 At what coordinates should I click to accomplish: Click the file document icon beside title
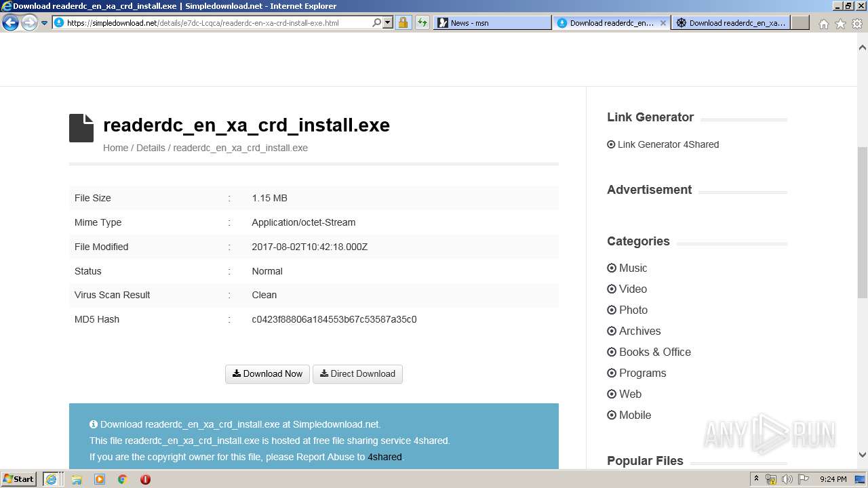81,128
